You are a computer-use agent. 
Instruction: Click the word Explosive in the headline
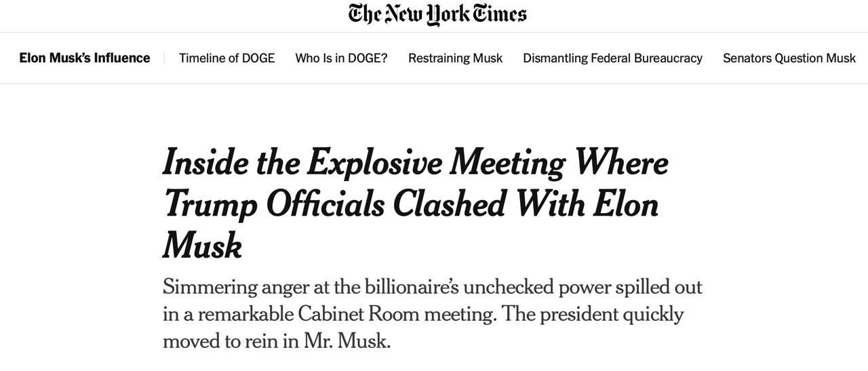pyautogui.click(x=374, y=162)
